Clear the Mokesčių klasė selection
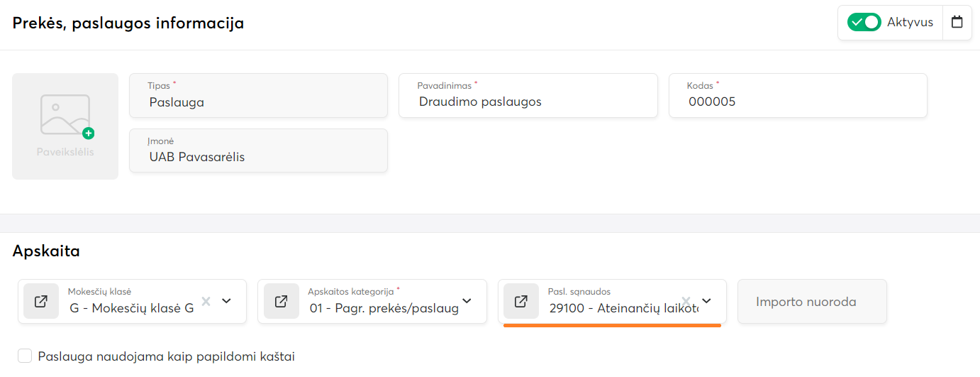Viewport: 980px width, 377px height. tap(206, 301)
